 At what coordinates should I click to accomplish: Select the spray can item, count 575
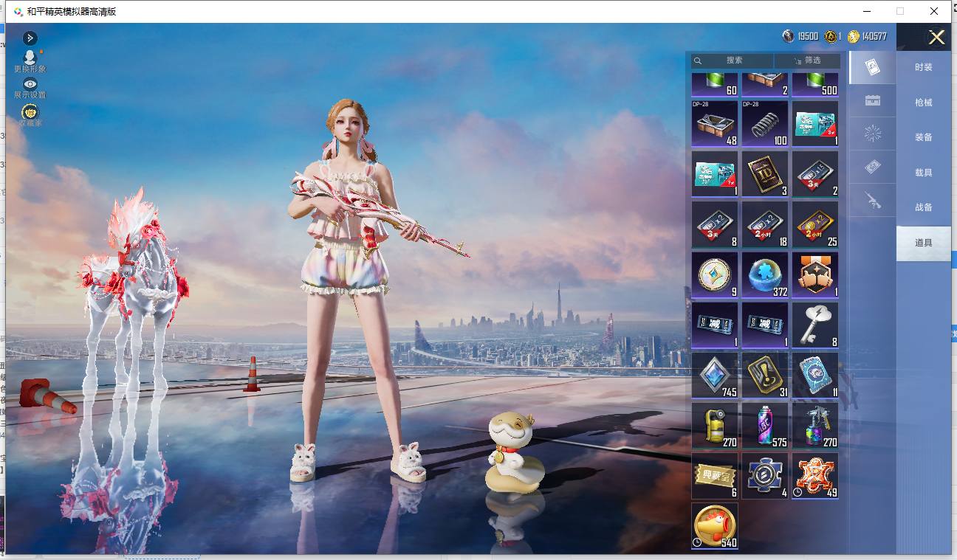click(x=765, y=425)
